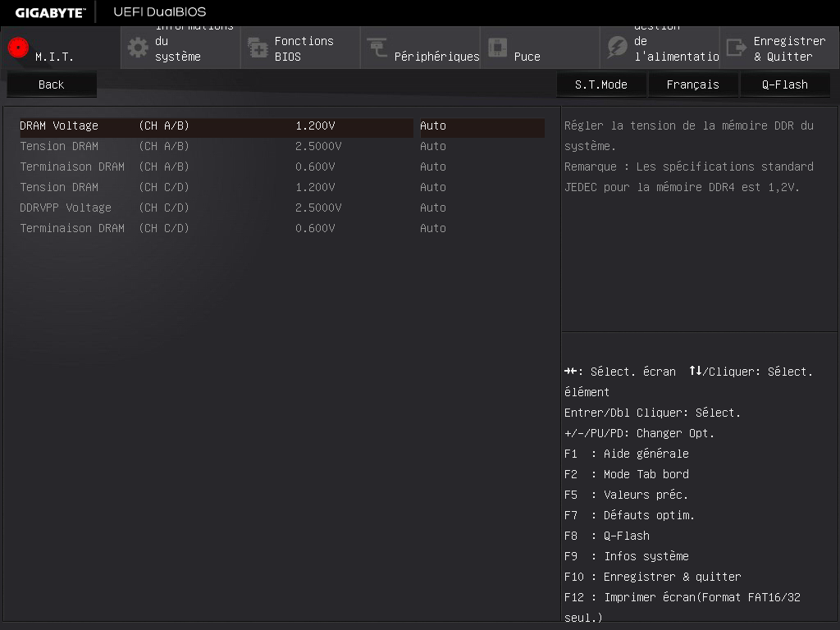Open Auto option for Terminaison DRAM CH A/B
This screenshot has height=630, width=840.
[x=433, y=167]
